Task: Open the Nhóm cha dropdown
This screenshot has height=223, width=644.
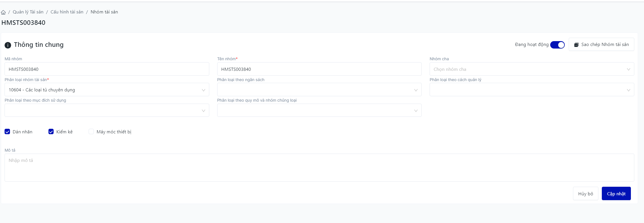Action: click(x=532, y=69)
